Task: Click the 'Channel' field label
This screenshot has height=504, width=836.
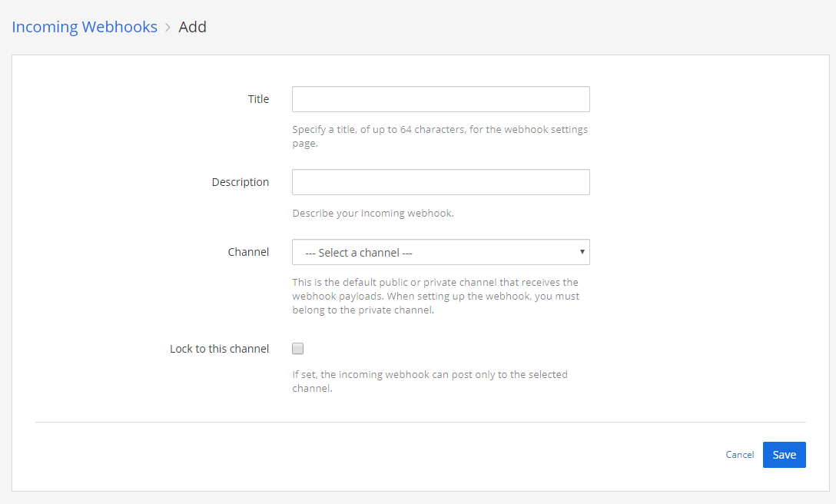Action: (248, 251)
